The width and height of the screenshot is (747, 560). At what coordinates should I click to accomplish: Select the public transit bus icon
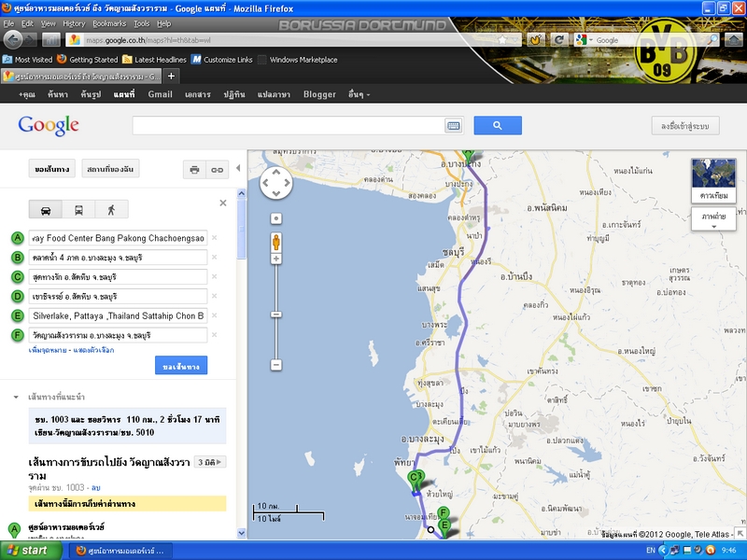pyautogui.click(x=78, y=210)
